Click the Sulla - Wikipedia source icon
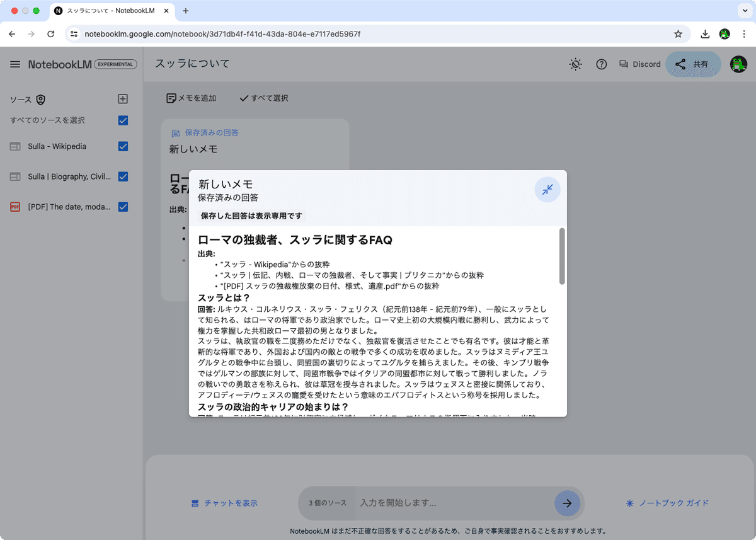 (15, 146)
